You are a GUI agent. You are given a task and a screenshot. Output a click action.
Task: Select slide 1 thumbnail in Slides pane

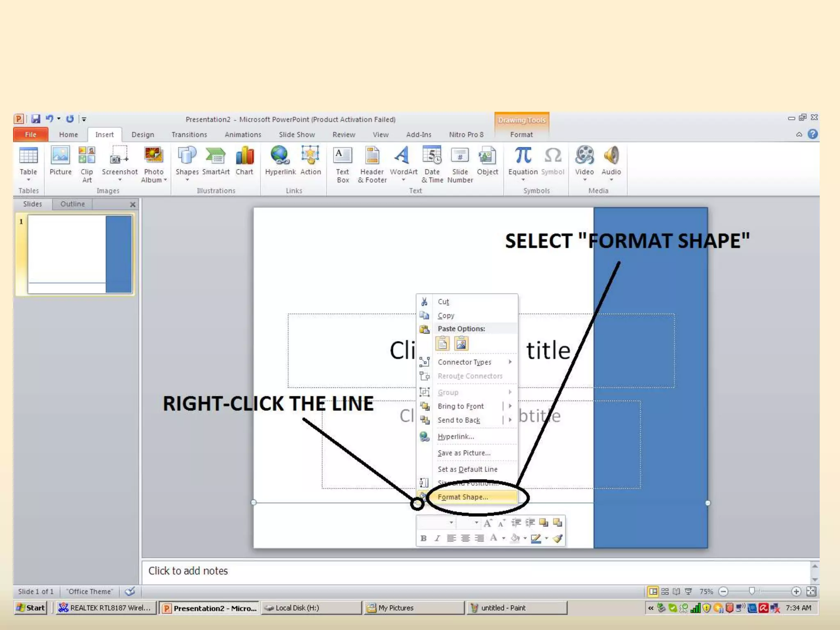pos(80,254)
